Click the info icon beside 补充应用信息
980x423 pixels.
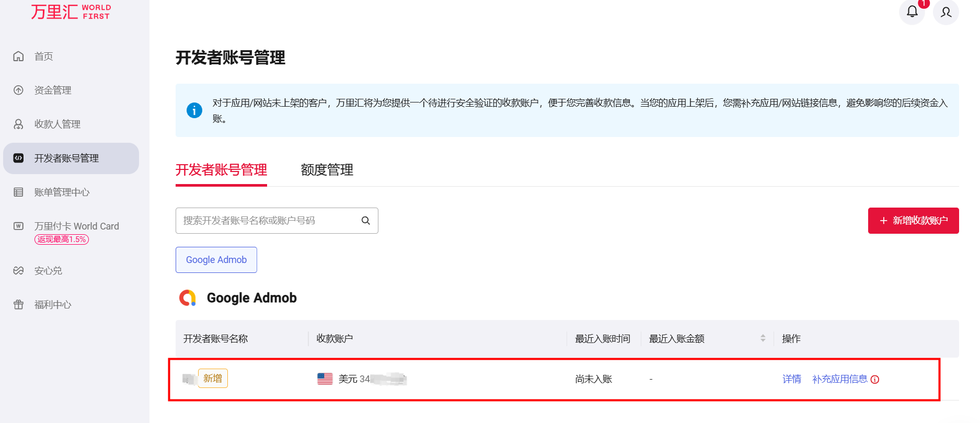tap(875, 380)
